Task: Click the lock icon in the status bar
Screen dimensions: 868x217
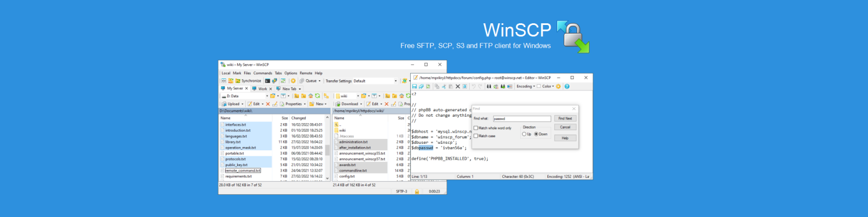Action: click(x=417, y=192)
